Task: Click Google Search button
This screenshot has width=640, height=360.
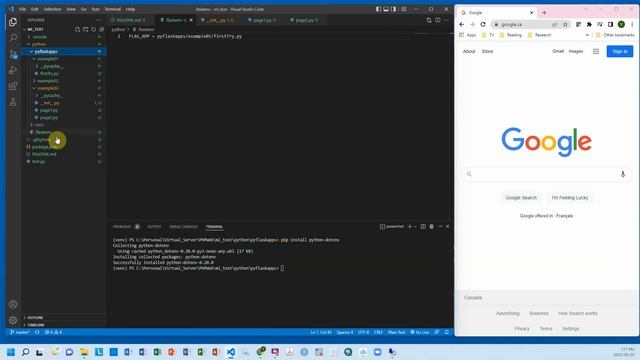Action: point(521,198)
